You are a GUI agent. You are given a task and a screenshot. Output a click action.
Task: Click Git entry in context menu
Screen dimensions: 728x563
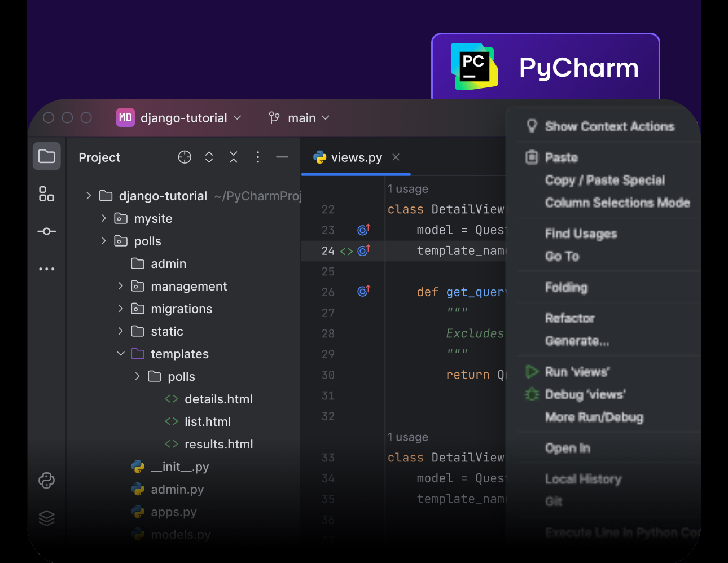pos(554,501)
